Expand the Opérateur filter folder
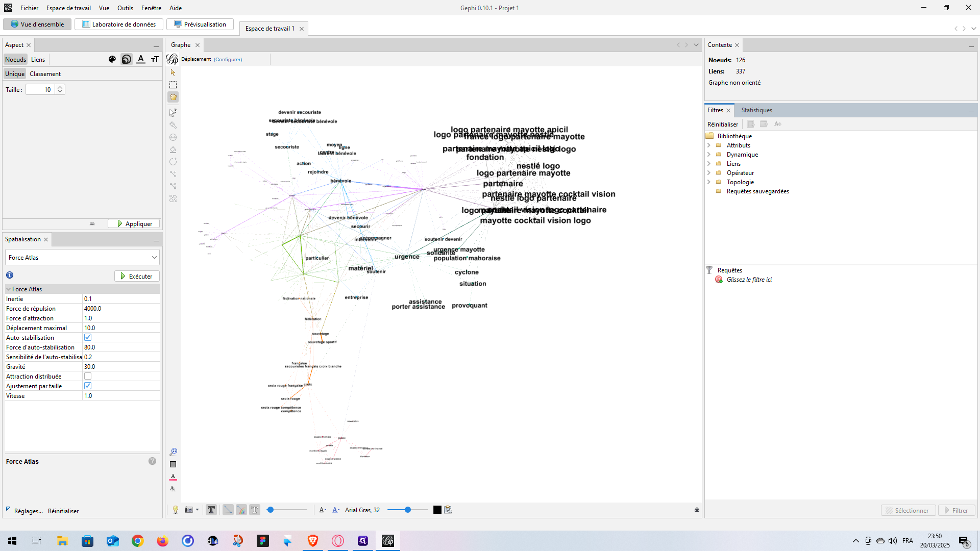This screenshot has height=551, width=980. tap(708, 173)
